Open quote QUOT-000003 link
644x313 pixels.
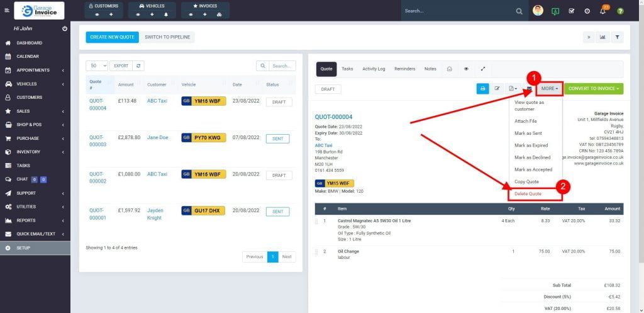click(x=97, y=140)
